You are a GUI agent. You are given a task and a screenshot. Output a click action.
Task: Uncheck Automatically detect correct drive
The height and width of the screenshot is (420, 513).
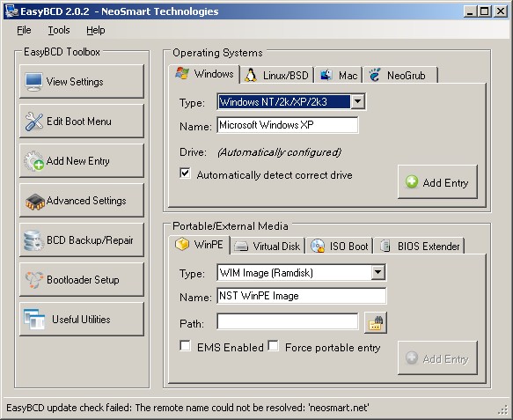pyautogui.click(x=185, y=173)
